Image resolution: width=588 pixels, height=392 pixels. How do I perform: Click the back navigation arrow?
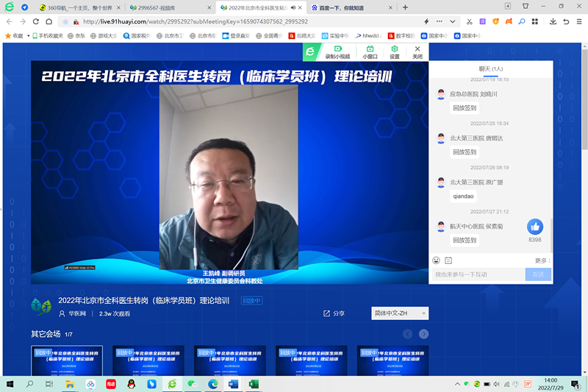[x=10, y=21]
